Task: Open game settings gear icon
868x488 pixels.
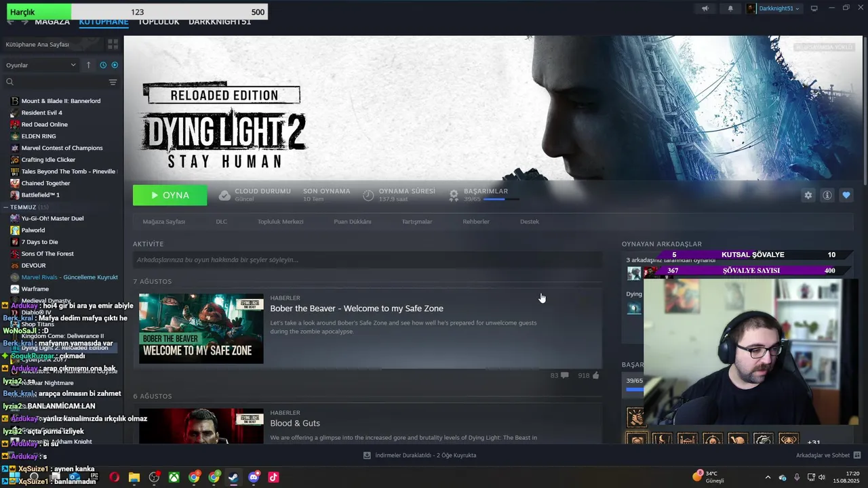Action: pos(808,195)
